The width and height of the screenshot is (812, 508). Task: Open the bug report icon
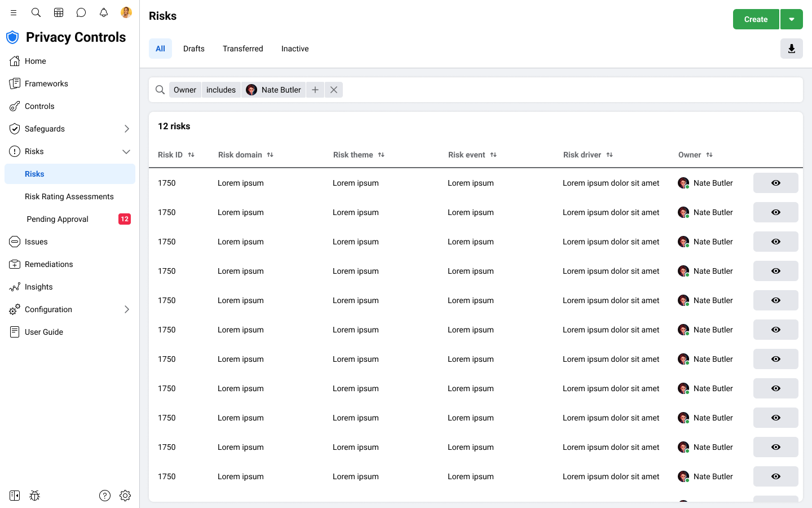(35, 496)
